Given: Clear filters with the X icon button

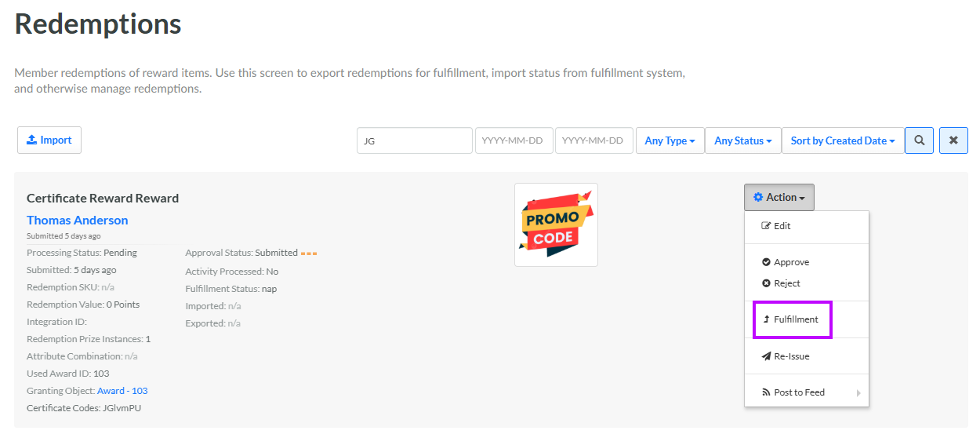Looking at the screenshot, I should 953,140.
